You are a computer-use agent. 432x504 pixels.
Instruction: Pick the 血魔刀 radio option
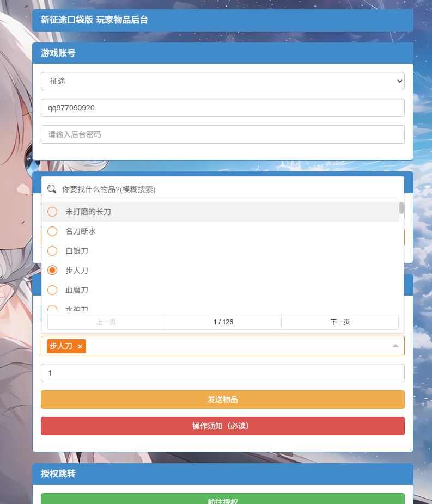point(52,290)
